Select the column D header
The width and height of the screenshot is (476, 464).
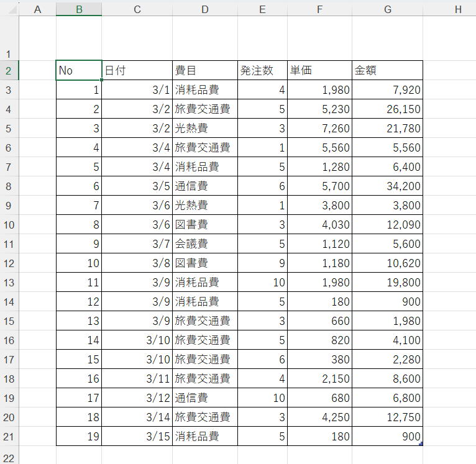205,9
